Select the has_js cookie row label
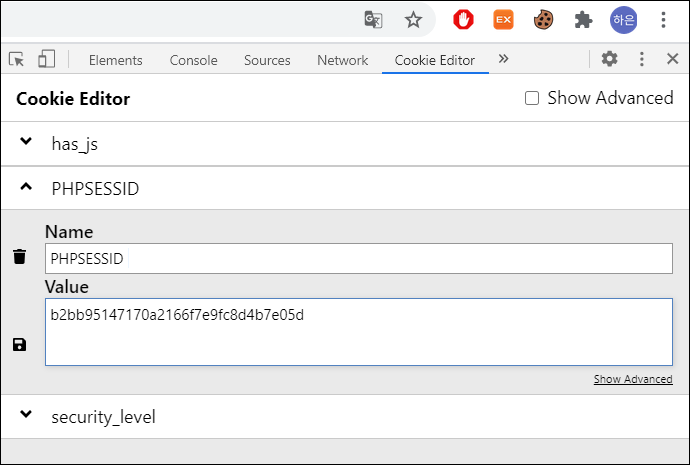The image size is (690, 465). (x=75, y=144)
